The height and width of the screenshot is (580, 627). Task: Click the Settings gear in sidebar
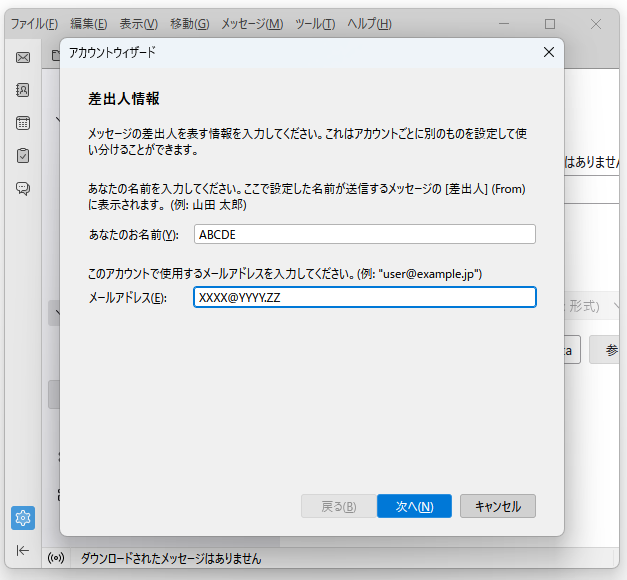click(23, 517)
